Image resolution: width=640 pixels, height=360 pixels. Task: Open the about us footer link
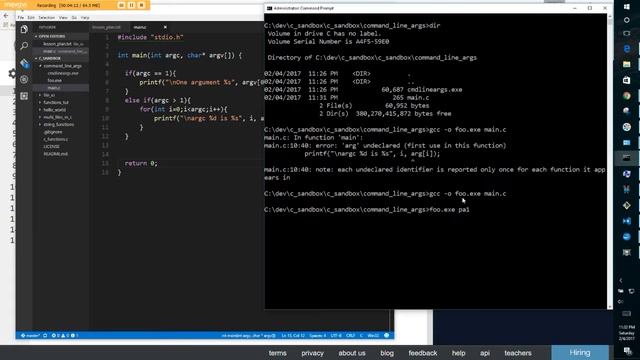pos(352,353)
